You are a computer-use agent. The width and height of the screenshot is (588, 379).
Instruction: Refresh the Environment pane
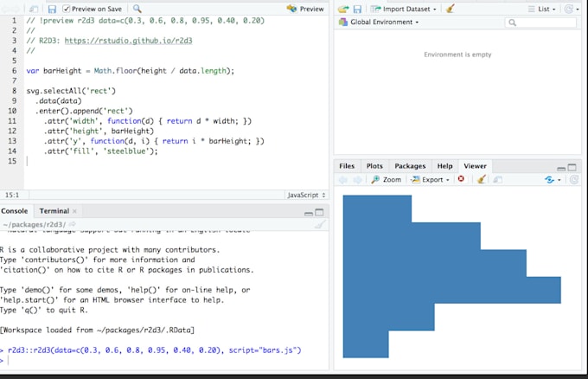coord(569,9)
